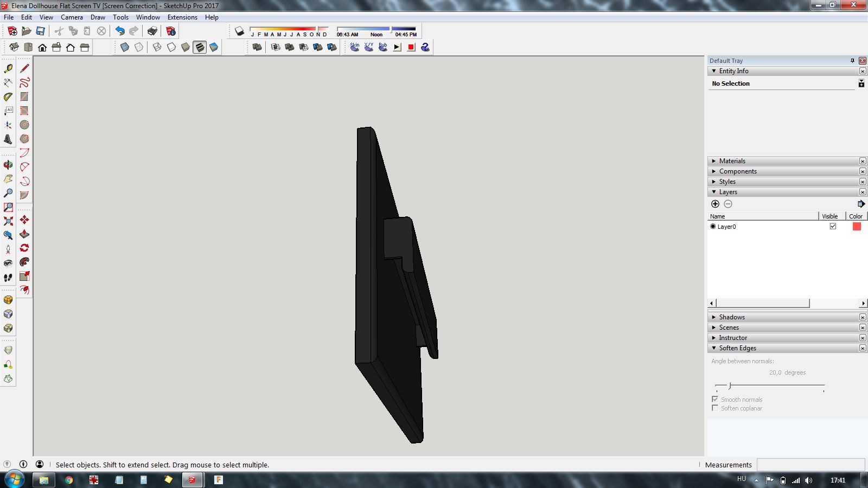Select the Circle tool
Image resolution: width=868 pixels, height=488 pixels.
(24, 125)
